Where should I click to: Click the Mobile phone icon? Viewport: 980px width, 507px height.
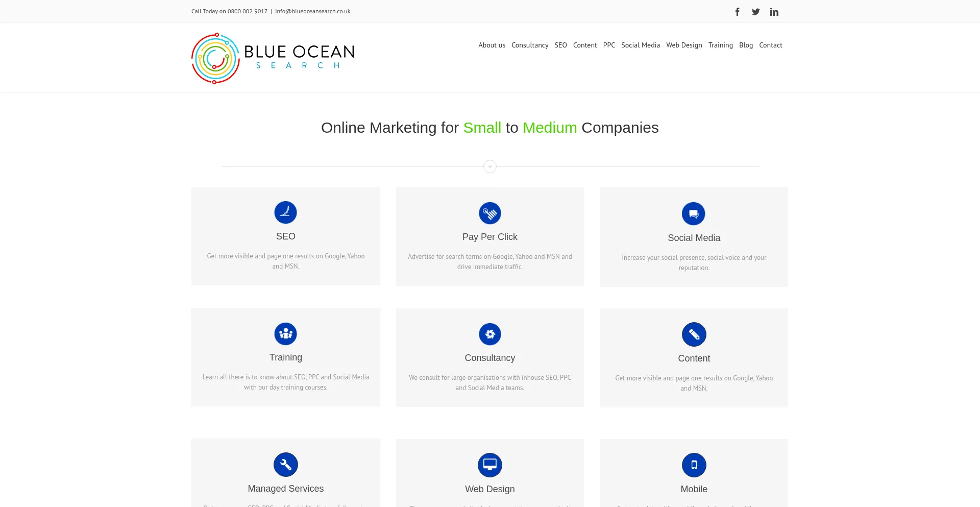694,465
